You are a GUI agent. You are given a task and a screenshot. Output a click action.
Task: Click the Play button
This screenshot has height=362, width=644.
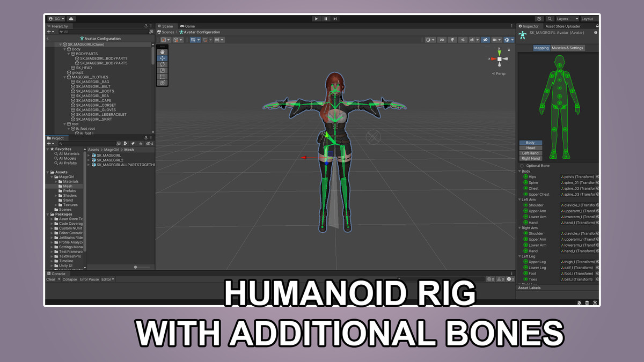[316, 19]
